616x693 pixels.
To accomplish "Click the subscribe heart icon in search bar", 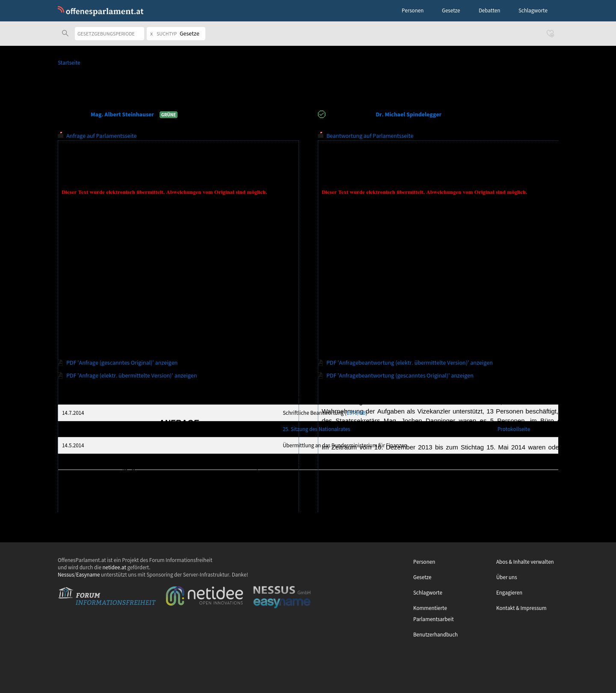I will click(550, 33).
